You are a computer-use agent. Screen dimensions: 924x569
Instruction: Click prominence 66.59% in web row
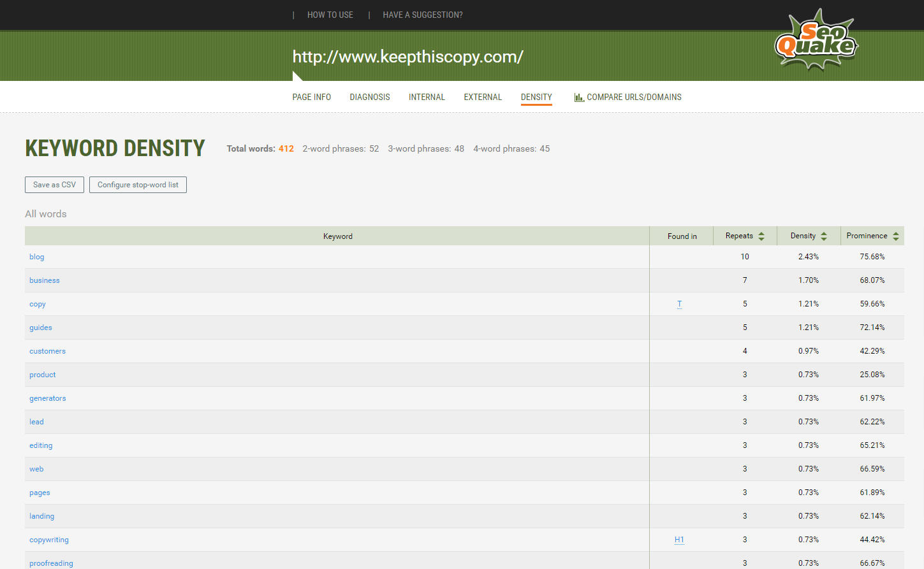(872, 469)
